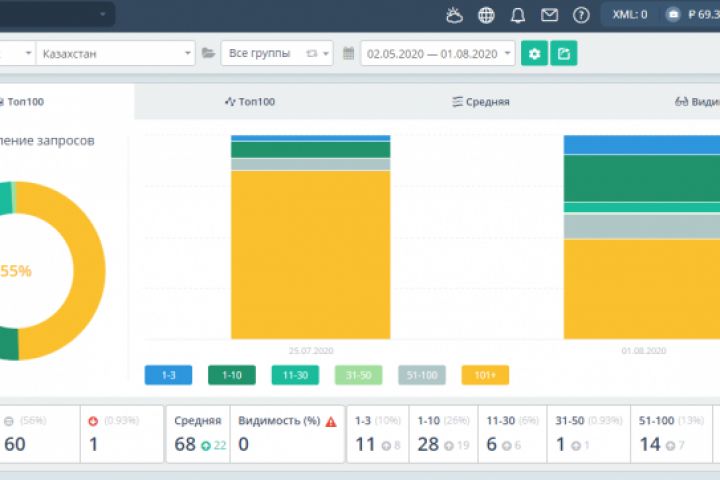Open the Все группы dropdown
The image size is (720, 480).
(x=277, y=53)
